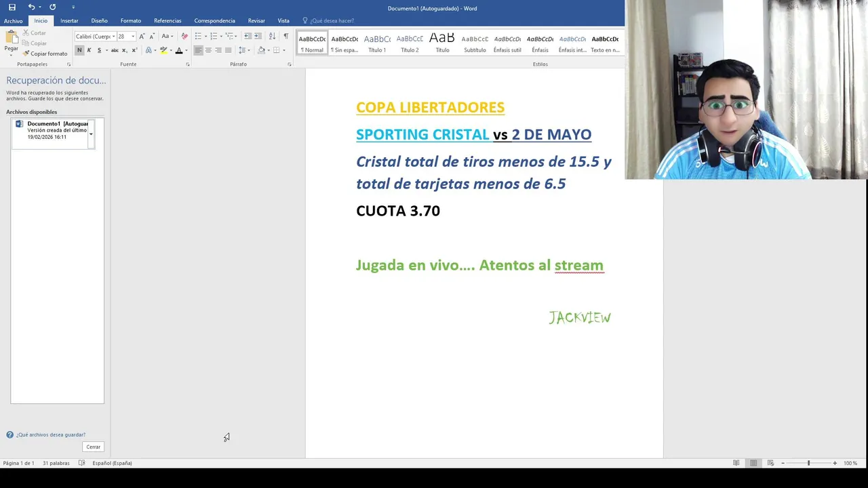Center the text alignment

coord(208,50)
